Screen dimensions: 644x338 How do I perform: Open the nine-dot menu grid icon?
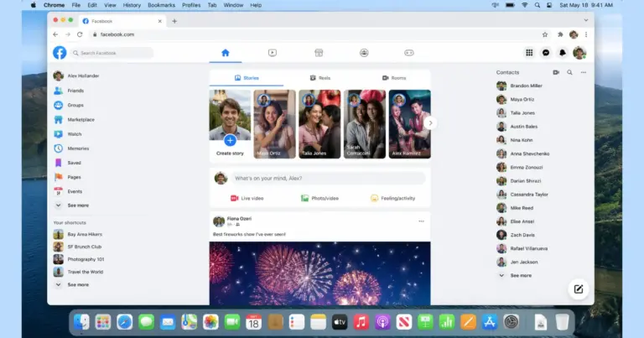pyautogui.click(x=529, y=53)
